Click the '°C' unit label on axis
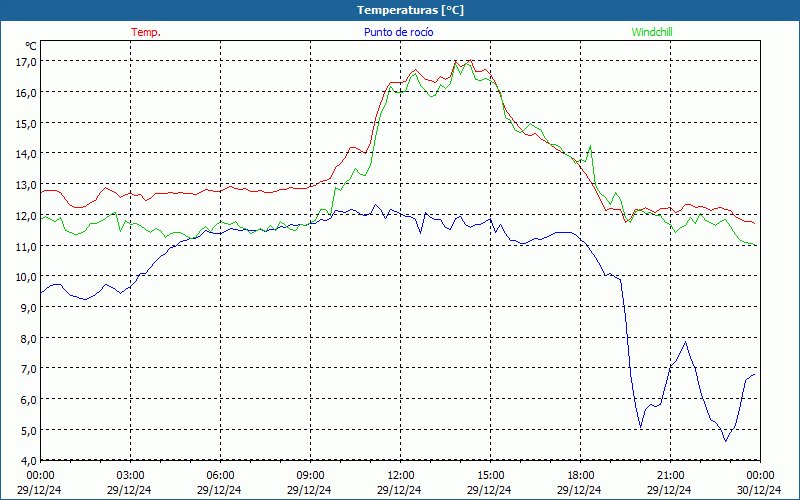 click(x=31, y=46)
